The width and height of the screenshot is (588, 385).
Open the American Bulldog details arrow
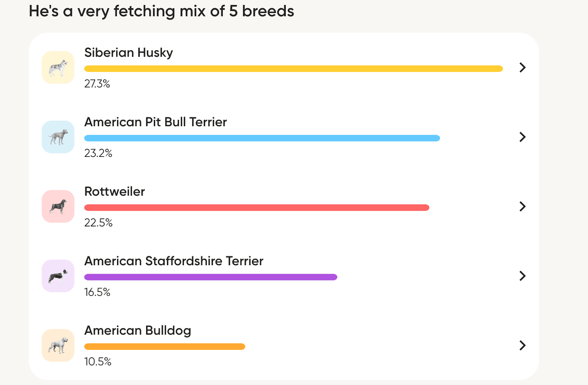pyautogui.click(x=522, y=345)
